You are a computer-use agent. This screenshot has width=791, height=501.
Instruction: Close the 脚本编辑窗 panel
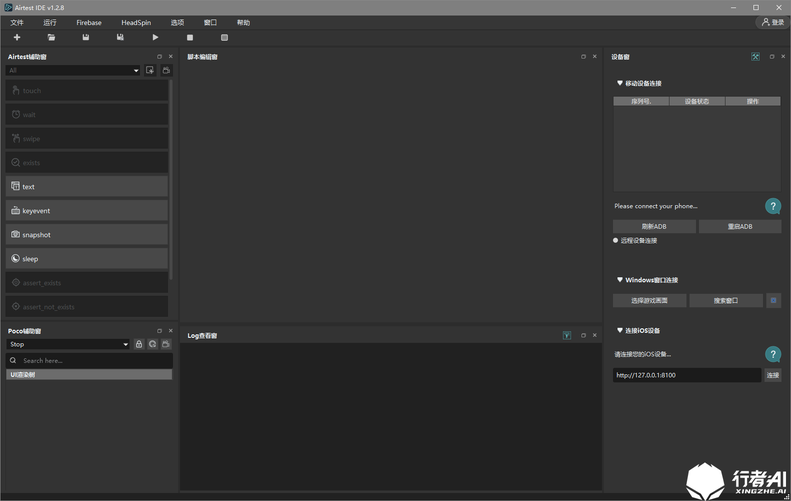(595, 57)
